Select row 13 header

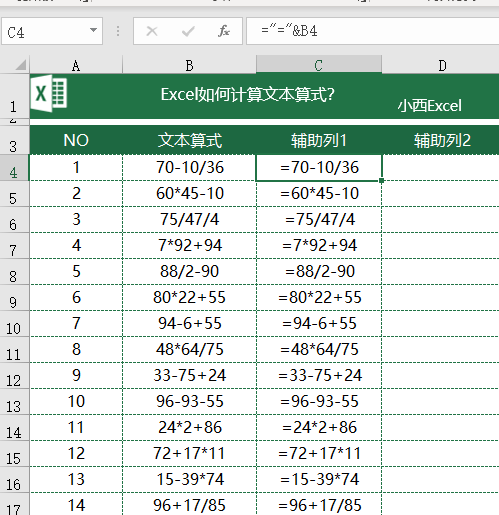click(x=14, y=402)
